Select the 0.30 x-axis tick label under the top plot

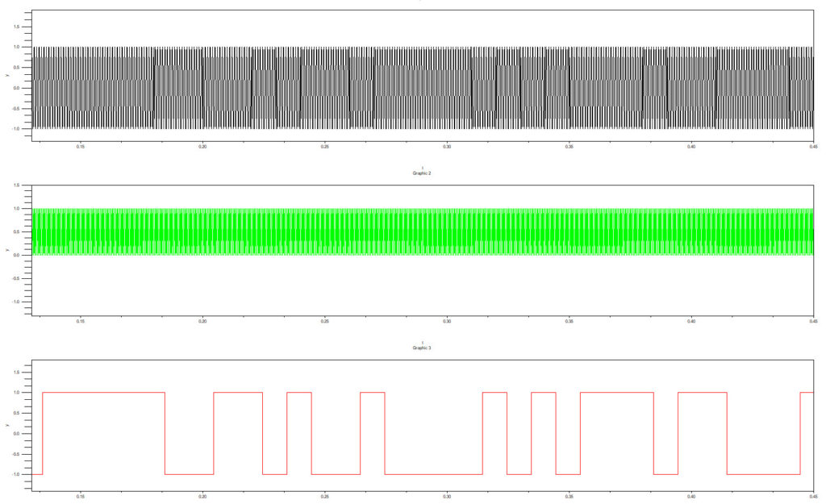pyautogui.click(x=447, y=147)
